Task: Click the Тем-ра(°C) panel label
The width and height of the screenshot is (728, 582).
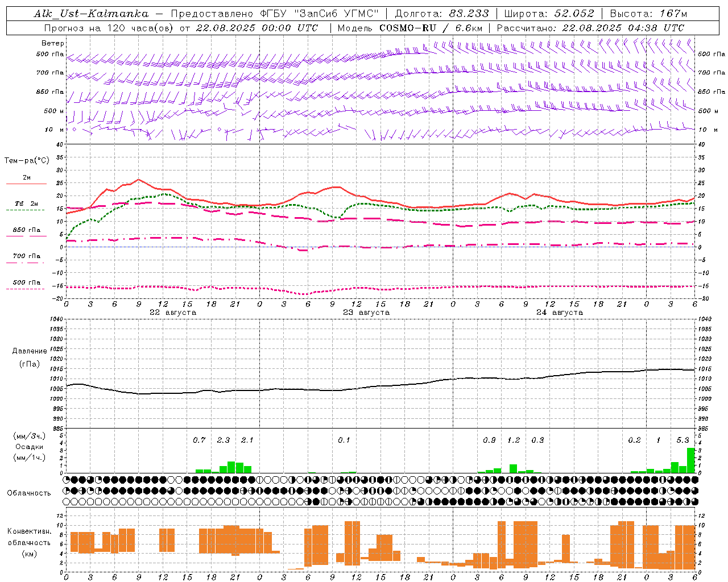Action: coord(27,161)
